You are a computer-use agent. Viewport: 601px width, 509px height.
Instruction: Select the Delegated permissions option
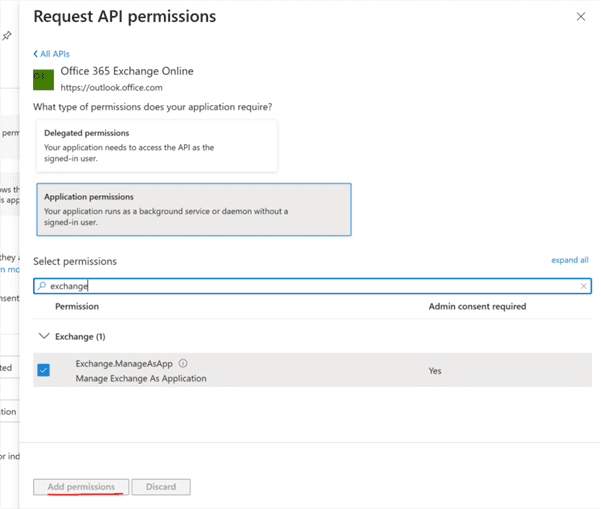pyautogui.click(x=156, y=146)
